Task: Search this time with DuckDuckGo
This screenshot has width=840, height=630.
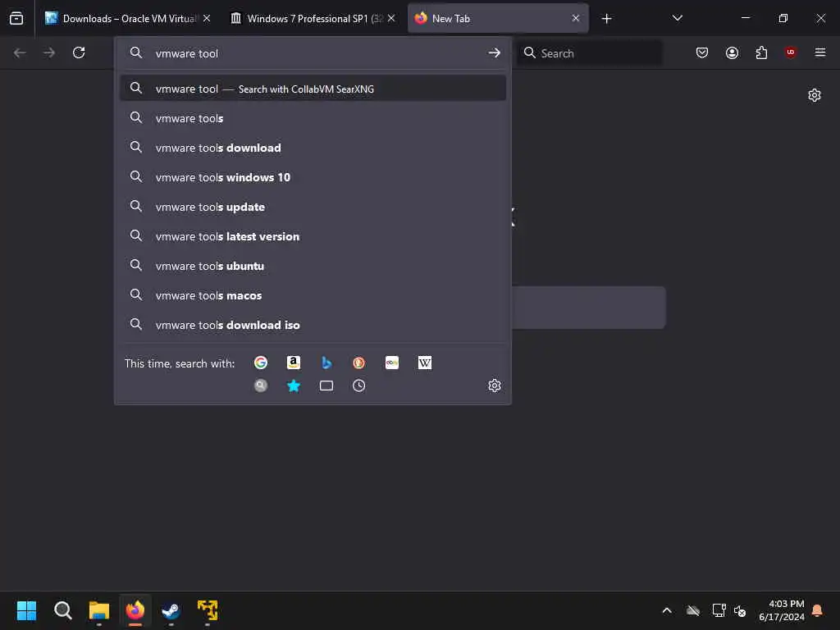Action: point(359,363)
